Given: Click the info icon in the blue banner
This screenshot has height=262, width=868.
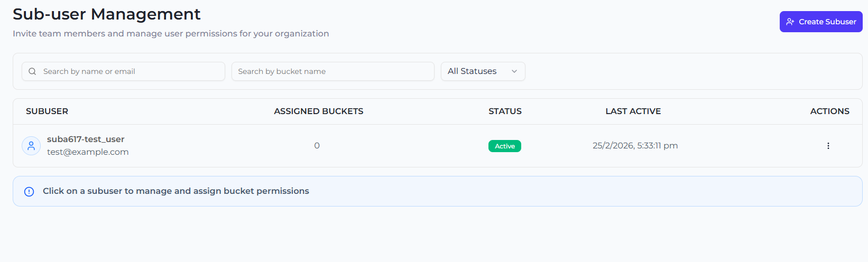Looking at the screenshot, I should (x=29, y=191).
